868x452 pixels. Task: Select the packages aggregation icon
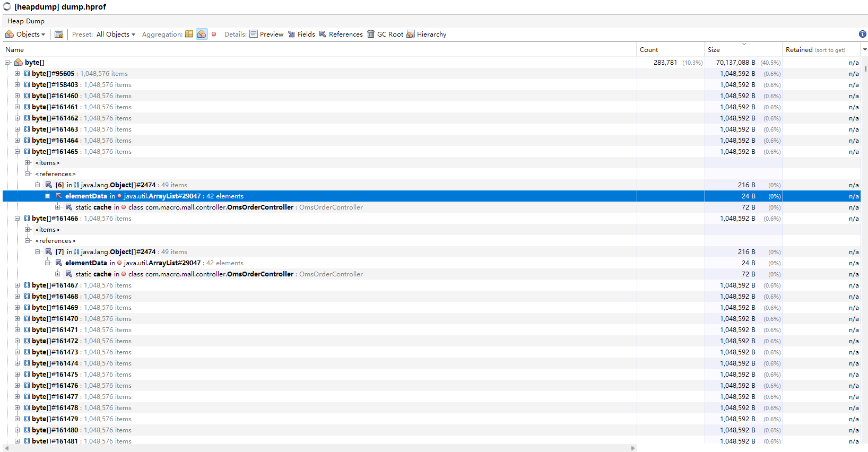(189, 34)
